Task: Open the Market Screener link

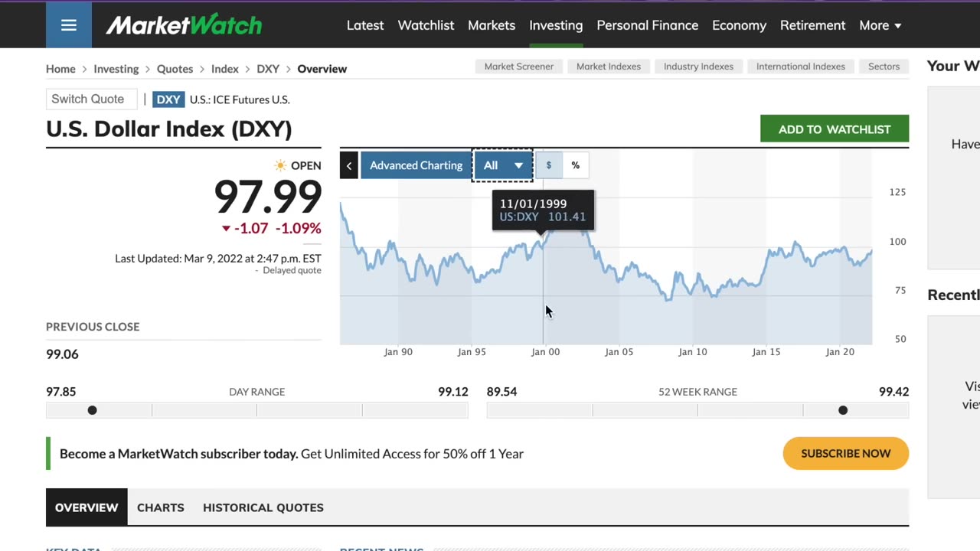Action: (519, 67)
